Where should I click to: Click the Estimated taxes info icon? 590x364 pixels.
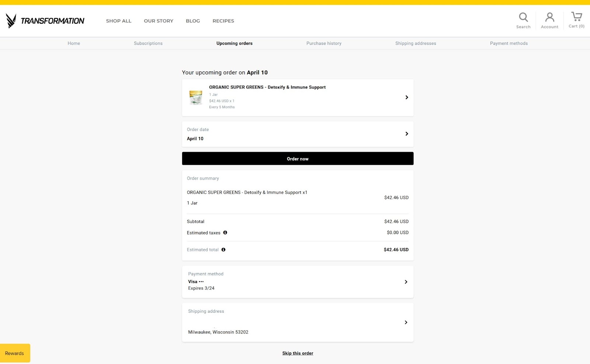tap(225, 232)
